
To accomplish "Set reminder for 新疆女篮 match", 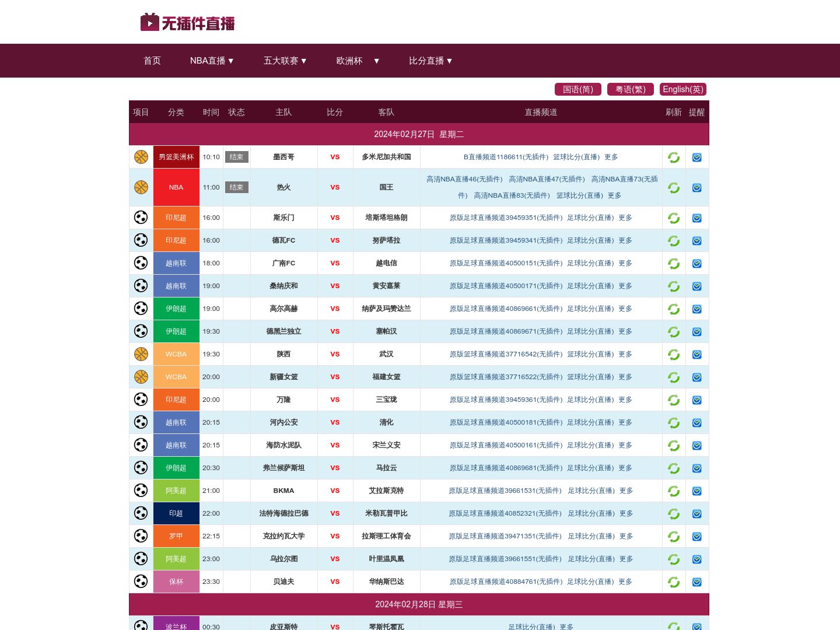I will [x=697, y=377].
